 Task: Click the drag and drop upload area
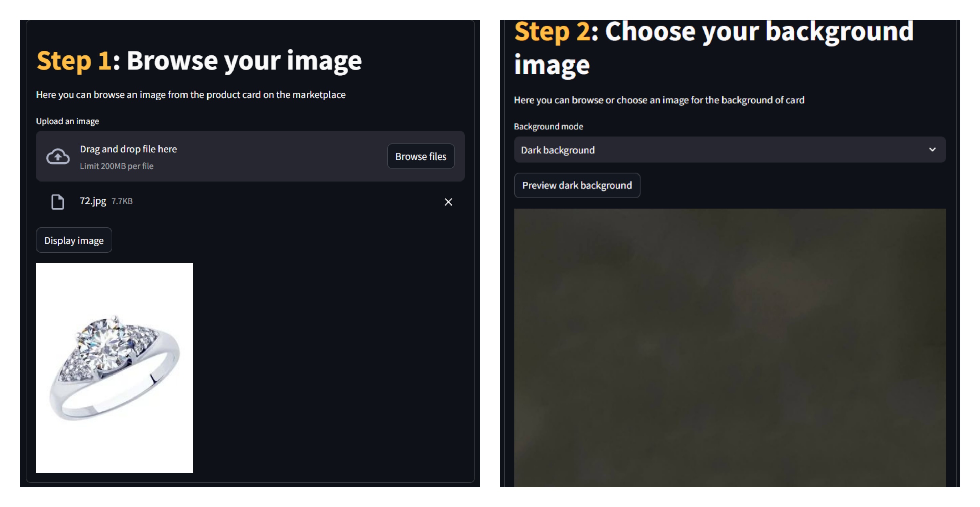coord(250,156)
